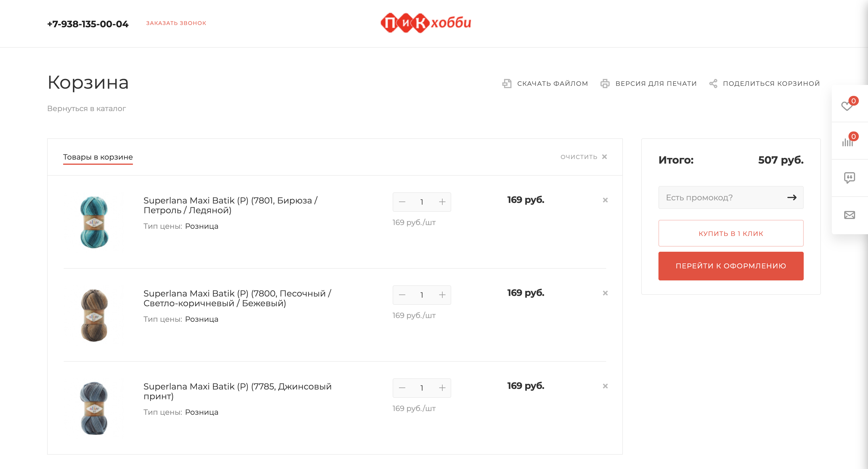Viewport: 868px width, 469px height.
Task: Click Вернуться в каталог link
Action: [86, 108]
